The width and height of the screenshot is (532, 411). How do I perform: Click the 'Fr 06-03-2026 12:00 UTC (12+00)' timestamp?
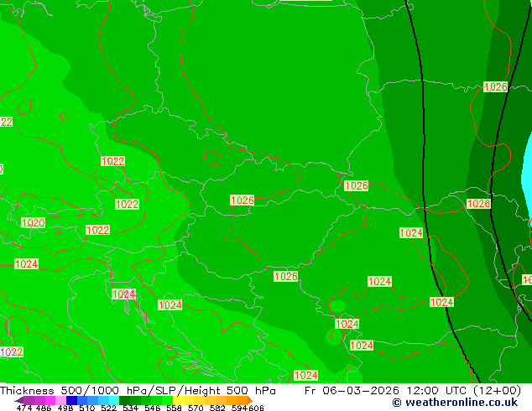click(413, 391)
